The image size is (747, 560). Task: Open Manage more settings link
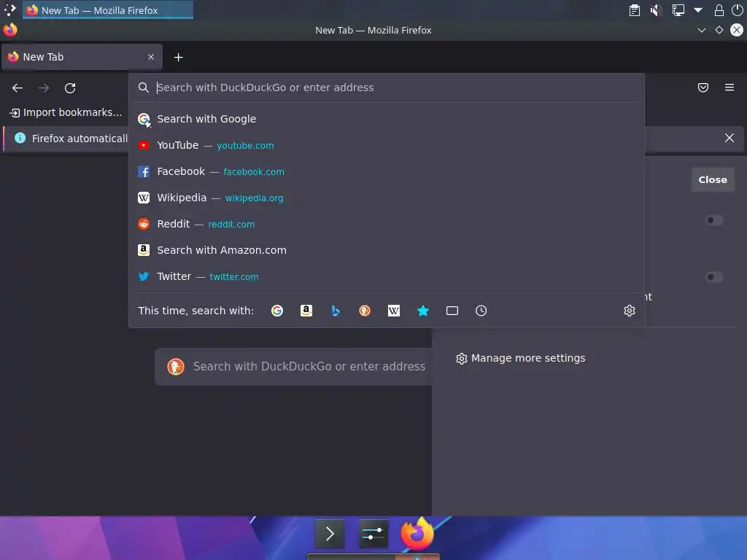pyautogui.click(x=520, y=359)
